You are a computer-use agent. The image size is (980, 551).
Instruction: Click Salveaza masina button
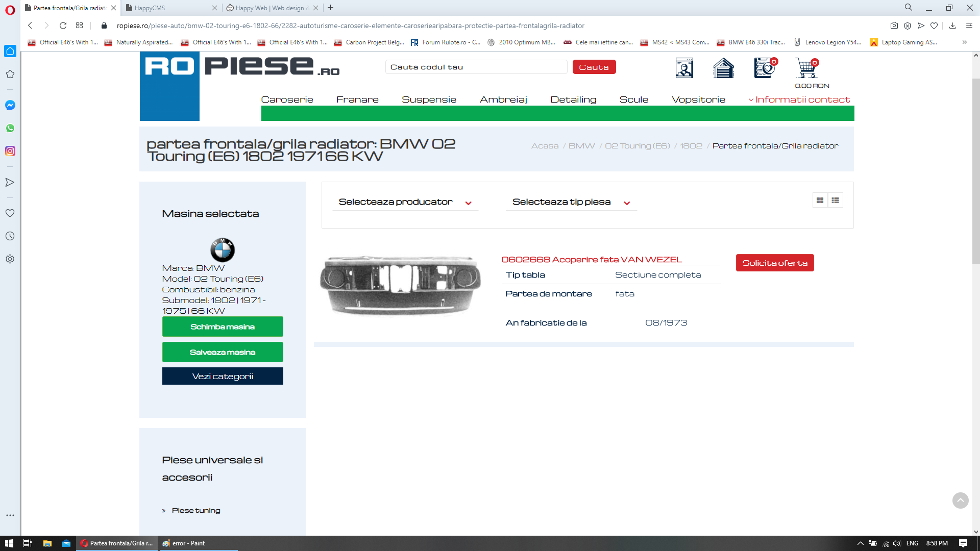click(223, 352)
